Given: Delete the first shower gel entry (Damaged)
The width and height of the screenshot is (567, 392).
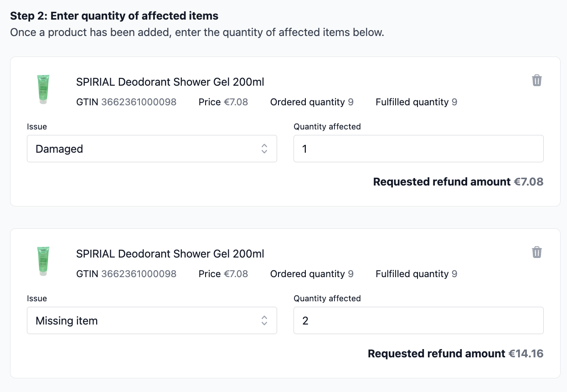Looking at the screenshot, I should [537, 81].
